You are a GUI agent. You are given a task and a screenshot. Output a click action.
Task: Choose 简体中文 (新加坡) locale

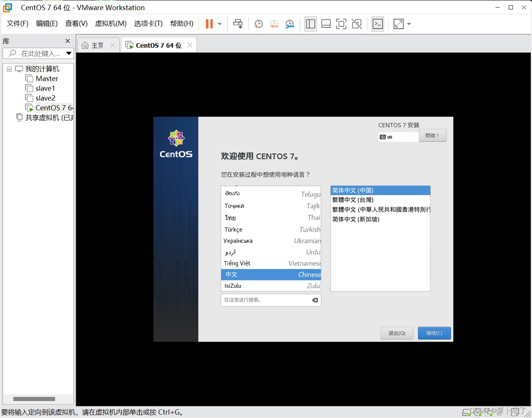click(380, 219)
